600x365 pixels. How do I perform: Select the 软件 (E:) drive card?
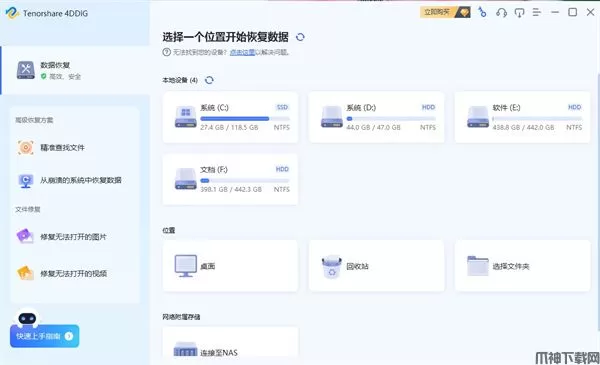[522, 117]
